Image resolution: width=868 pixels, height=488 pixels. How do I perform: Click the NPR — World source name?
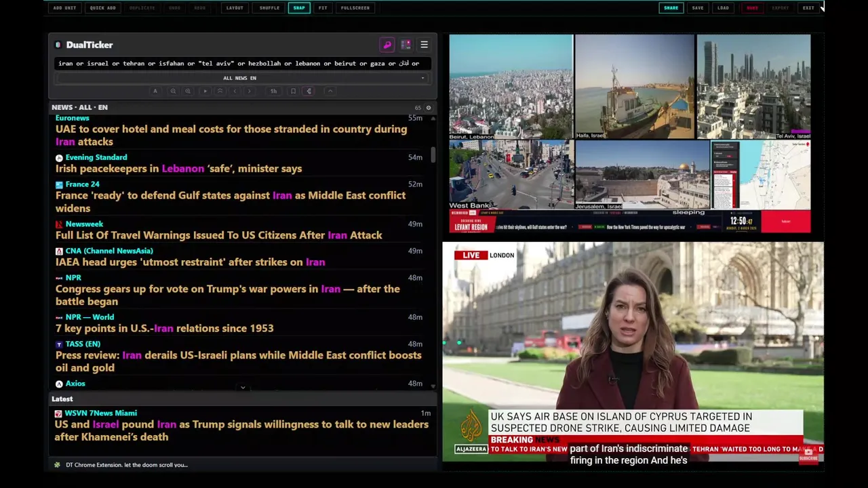[90, 317]
